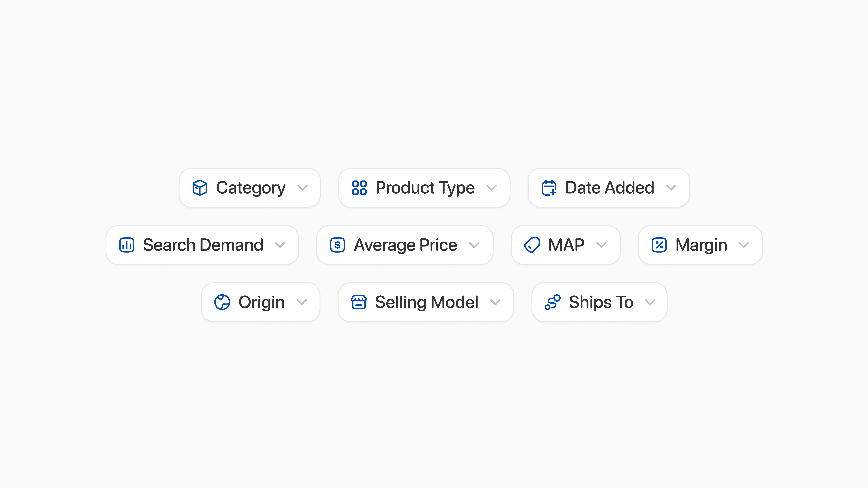Expand the Product Type chevron arrow
868x488 pixels.
pyautogui.click(x=492, y=188)
